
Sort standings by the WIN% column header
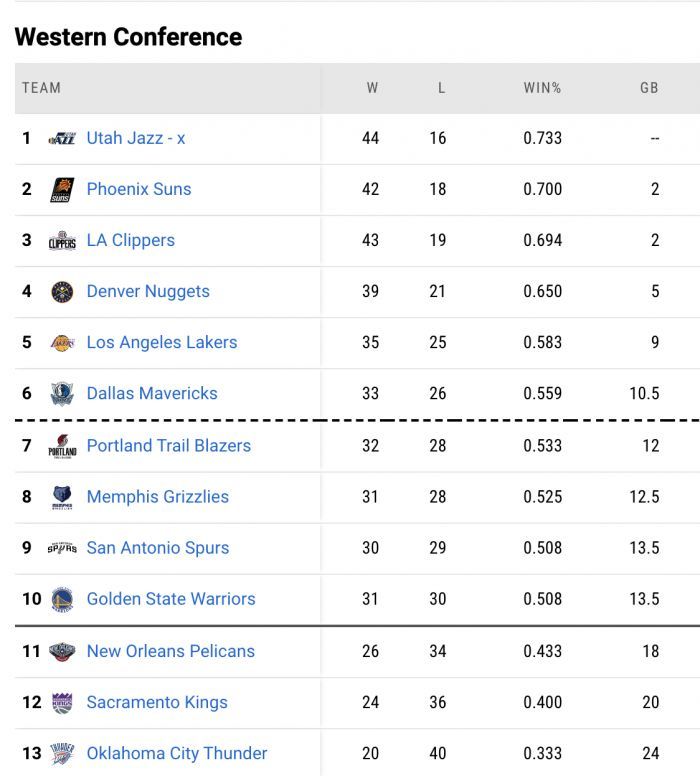(543, 88)
